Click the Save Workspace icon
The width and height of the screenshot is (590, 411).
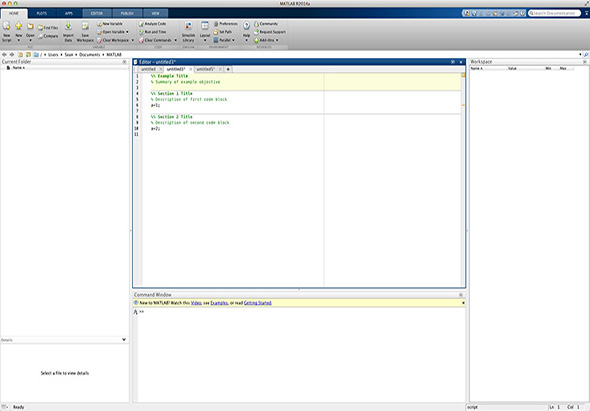click(x=85, y=26)
